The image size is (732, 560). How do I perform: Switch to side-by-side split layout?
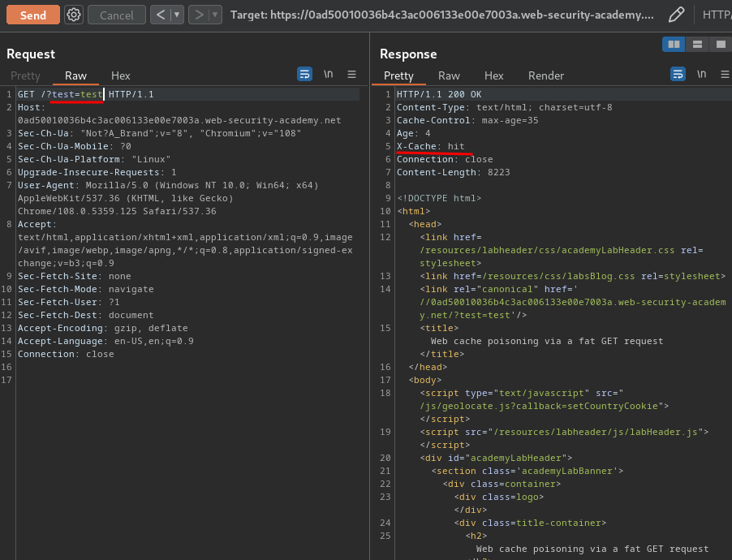click(674, 45)
